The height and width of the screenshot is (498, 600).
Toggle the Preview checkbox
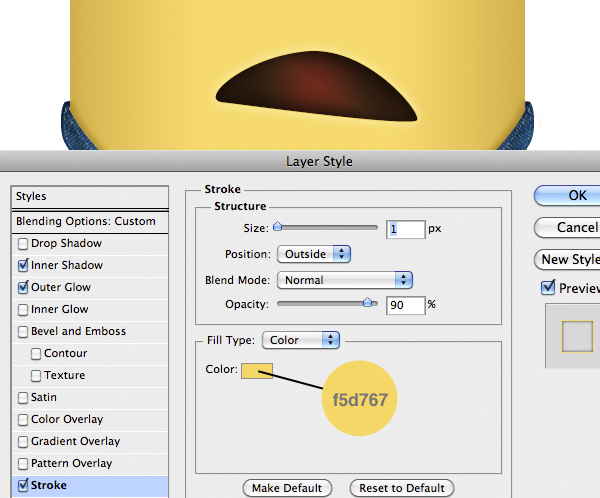click(548, 288)
